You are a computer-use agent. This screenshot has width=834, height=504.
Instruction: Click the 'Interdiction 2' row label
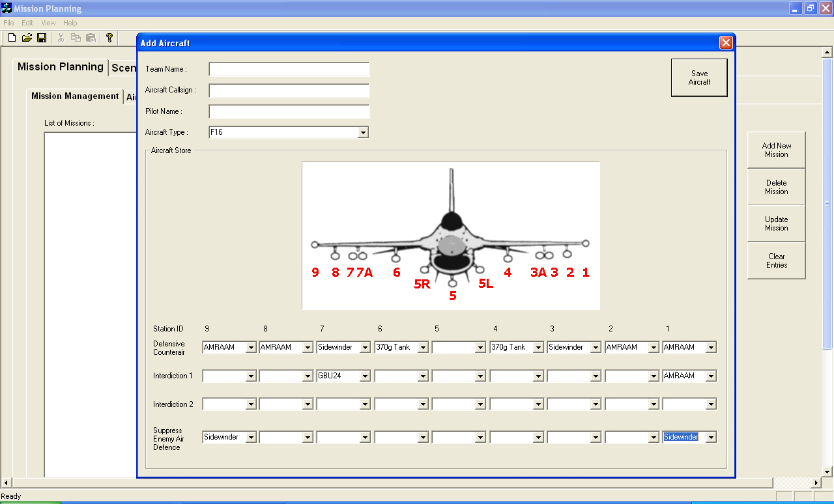pyautogui.click(x=173, y=404)
